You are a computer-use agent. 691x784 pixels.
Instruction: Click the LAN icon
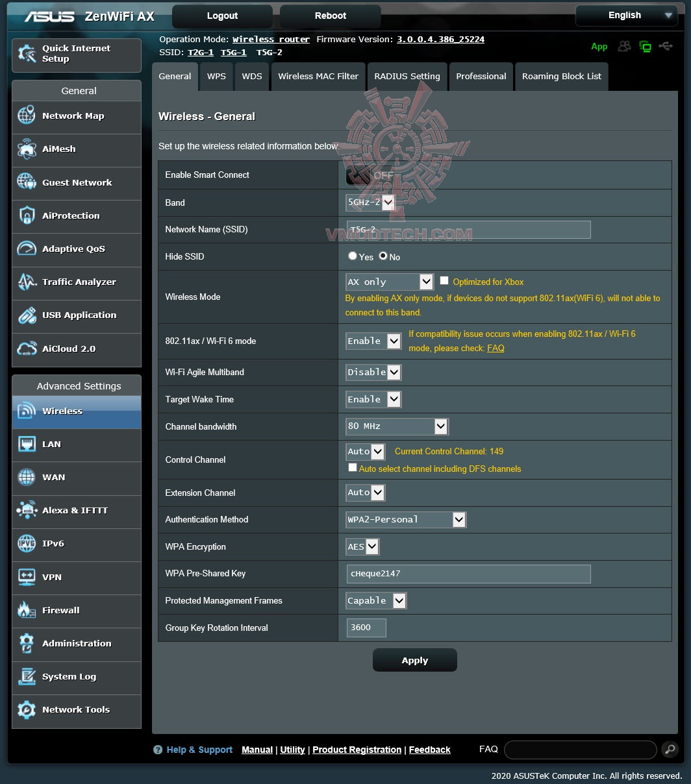(x=27, y=444)
